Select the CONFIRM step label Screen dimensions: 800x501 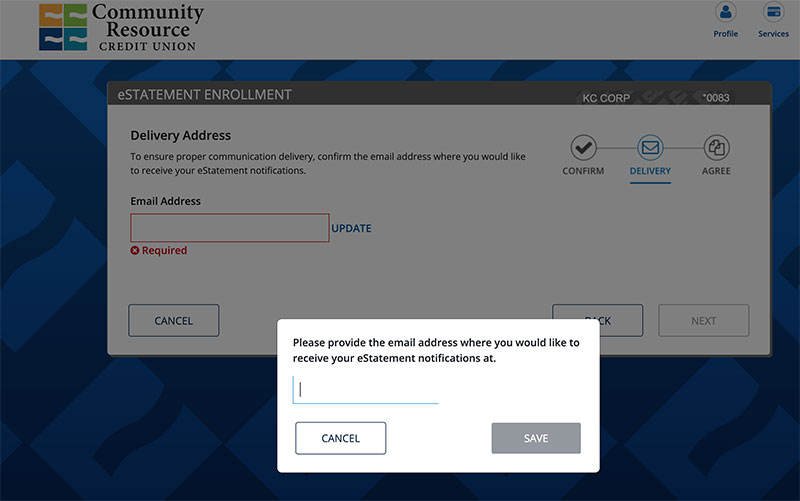[583, 171]
